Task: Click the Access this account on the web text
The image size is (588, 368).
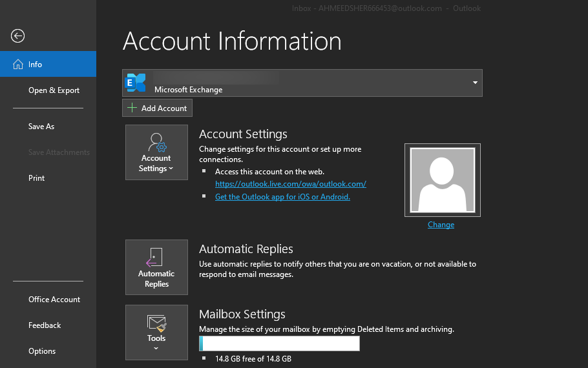Action: pos(269,172)
